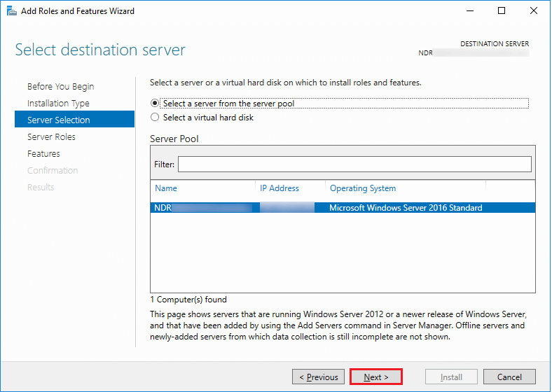The image size is (552, 392).
Task: Cancel the wizard
Action: coord(509,377)
